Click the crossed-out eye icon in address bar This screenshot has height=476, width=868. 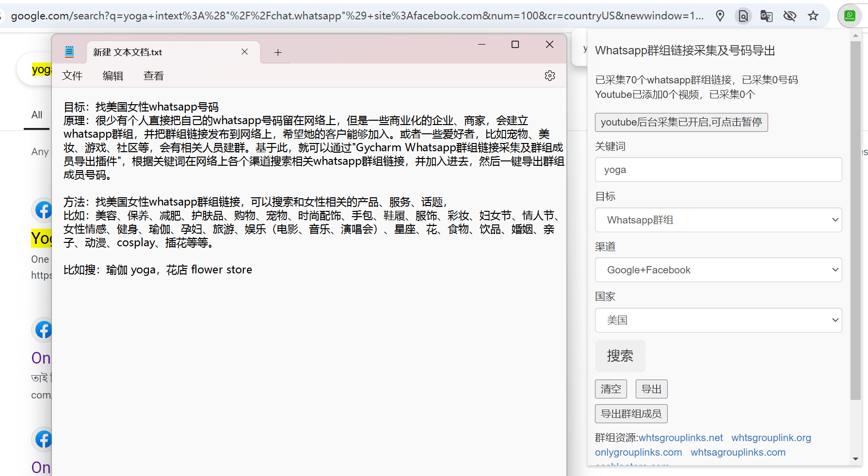pos(790,16)
